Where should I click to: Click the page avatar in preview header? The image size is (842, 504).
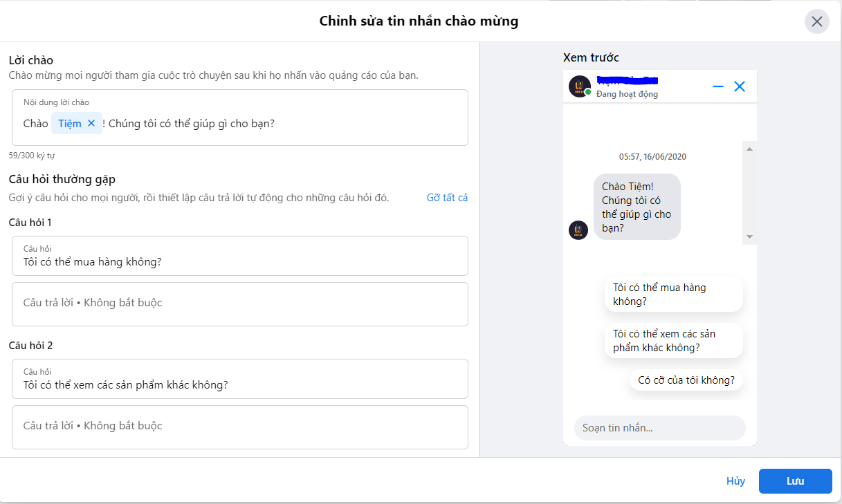(579, 86)
